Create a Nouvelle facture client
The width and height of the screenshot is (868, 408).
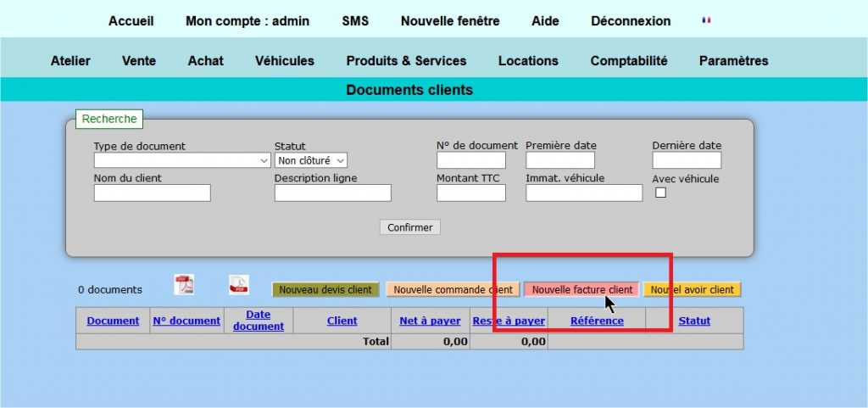coord(582,290)
